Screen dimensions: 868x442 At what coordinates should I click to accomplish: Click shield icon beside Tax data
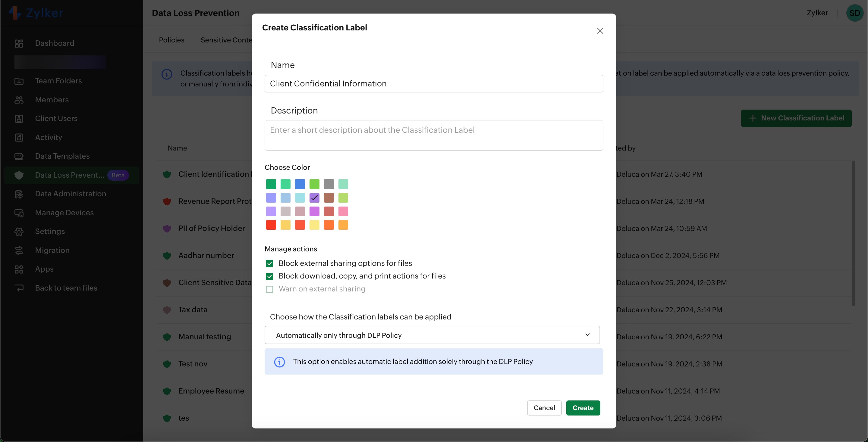click(167, 310)
